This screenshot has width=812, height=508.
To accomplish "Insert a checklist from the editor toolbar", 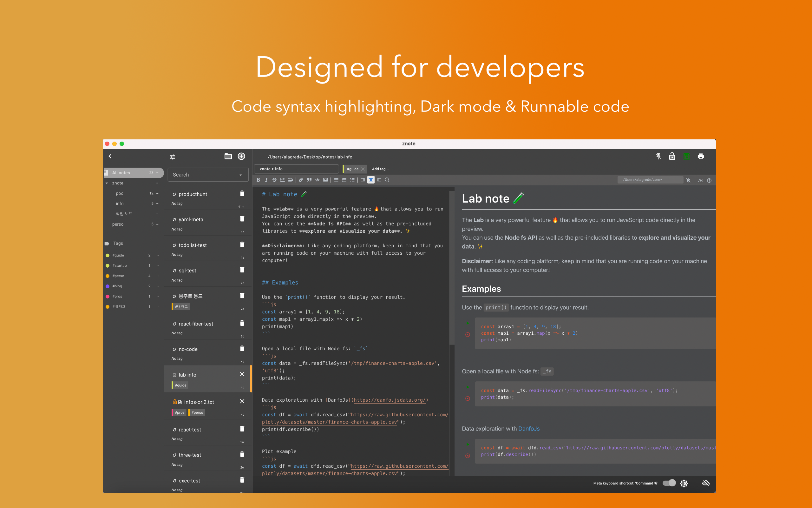I will pyautogui.click(x=352, y=180).
